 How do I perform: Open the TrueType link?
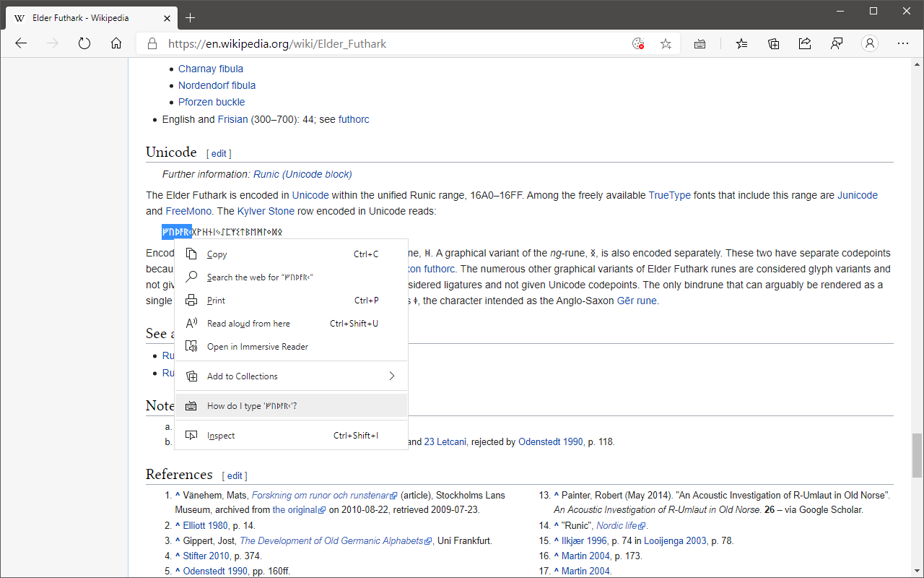[670, 195]
